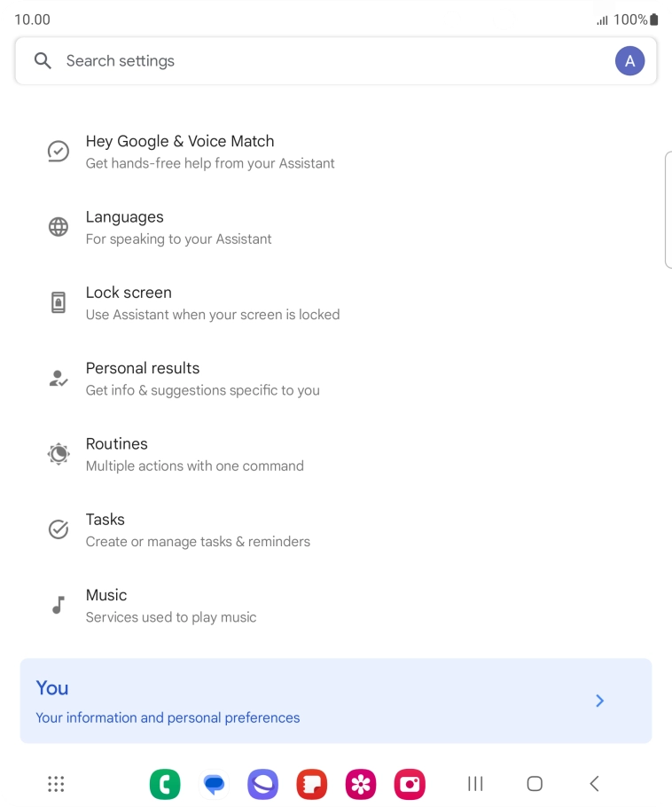
Task: Tap the Tasks checkmark icon
Action: [58, 529]
